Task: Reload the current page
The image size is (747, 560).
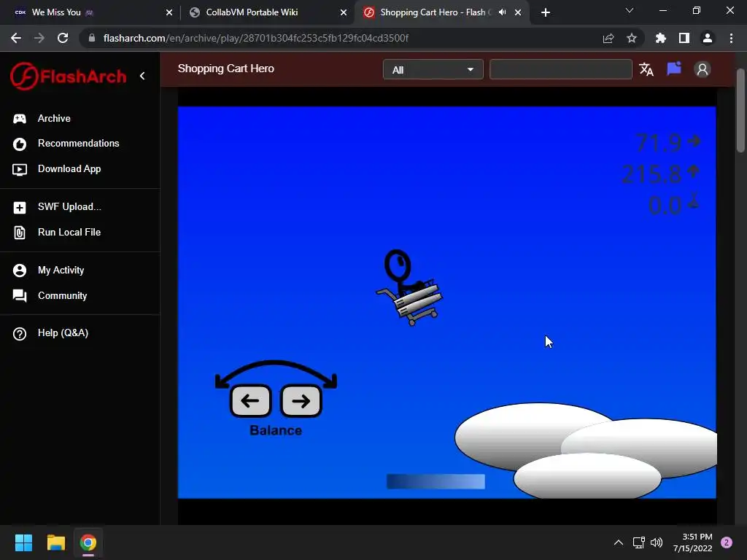Action: (x=63, y=38)
